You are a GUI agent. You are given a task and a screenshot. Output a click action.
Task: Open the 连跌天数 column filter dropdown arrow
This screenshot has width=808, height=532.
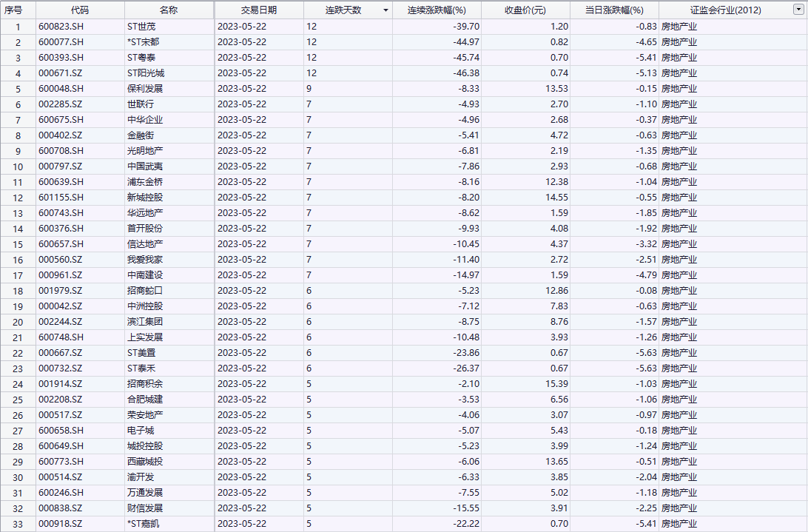point(385,10)
